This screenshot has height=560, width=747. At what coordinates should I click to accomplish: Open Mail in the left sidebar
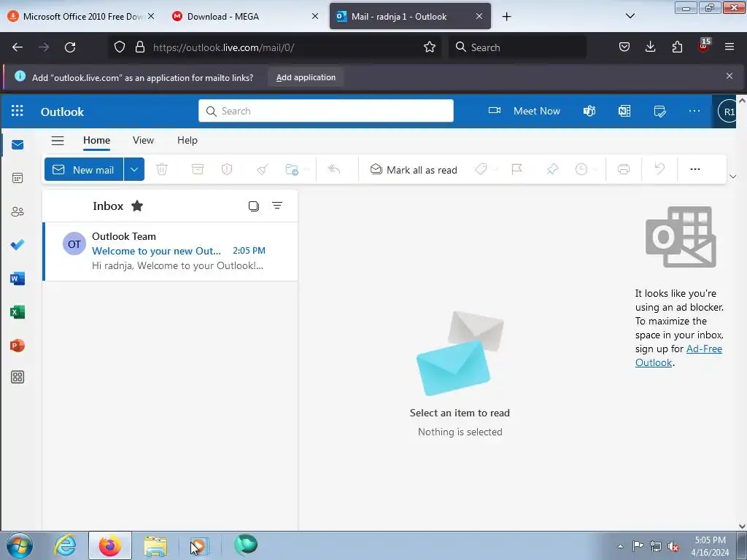[18, 145]
